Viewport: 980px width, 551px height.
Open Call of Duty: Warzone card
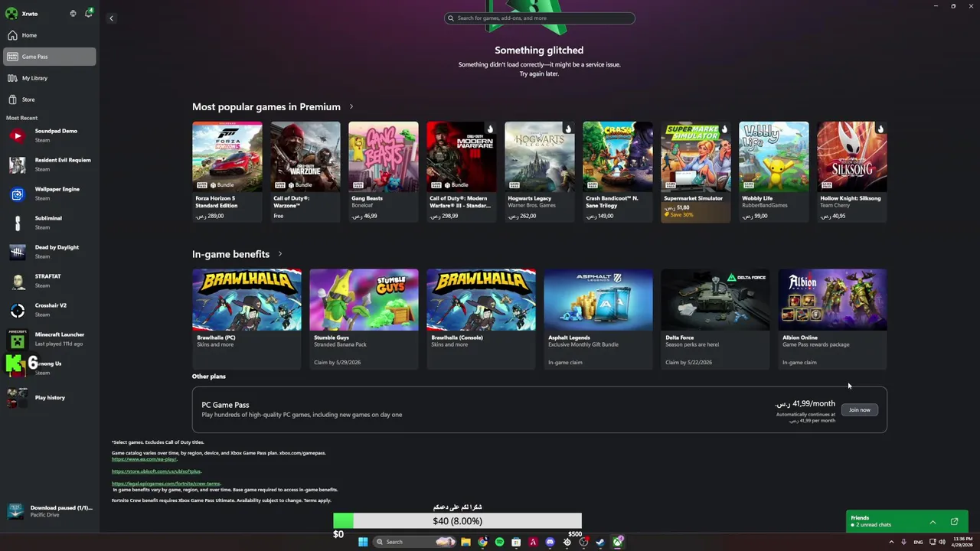(305, 171)
